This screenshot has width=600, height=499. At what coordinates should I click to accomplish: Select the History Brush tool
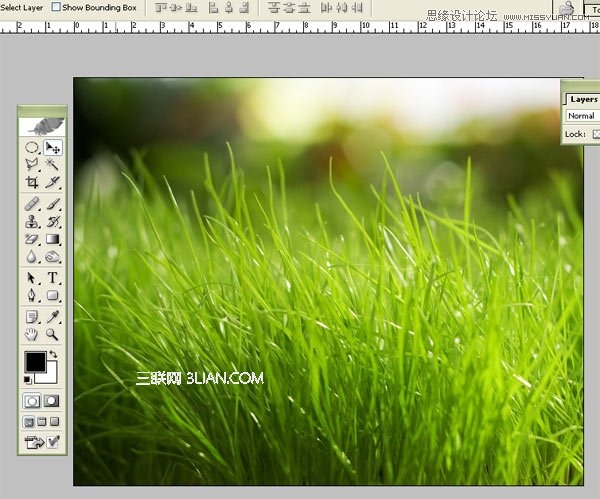tap(53, 222)
